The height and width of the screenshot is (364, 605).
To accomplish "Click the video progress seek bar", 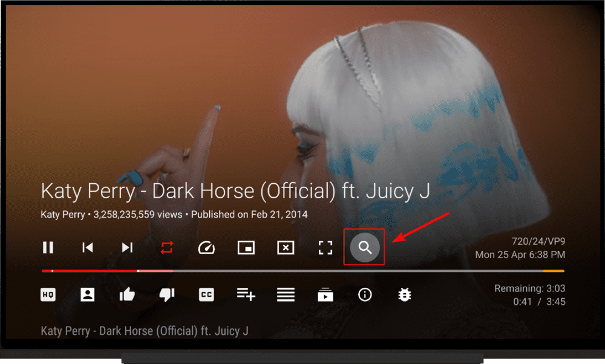I will [x=303, y=271].
